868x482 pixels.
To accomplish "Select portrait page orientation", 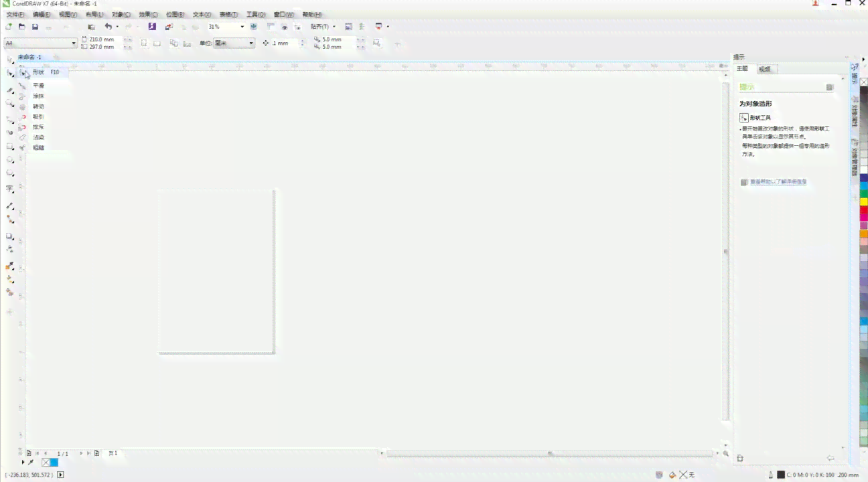I will [144, 43].
